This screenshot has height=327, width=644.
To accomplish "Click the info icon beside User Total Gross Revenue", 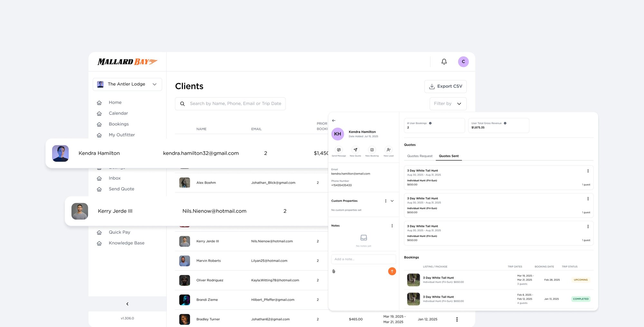I will coord(505,123).
